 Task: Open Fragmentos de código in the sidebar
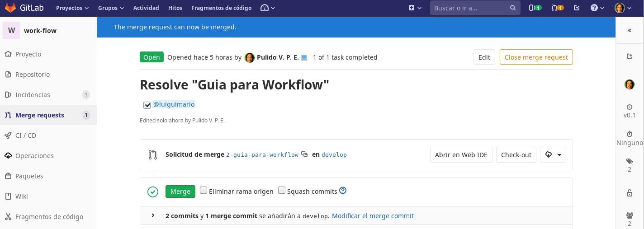coord(48,216)
